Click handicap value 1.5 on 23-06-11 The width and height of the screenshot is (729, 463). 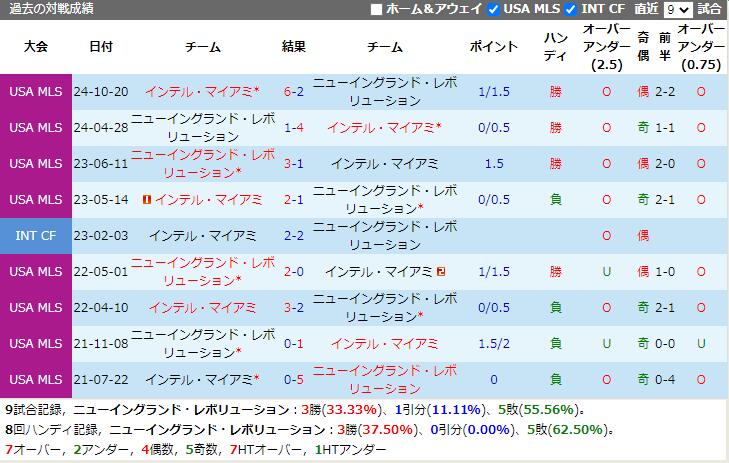494,164
